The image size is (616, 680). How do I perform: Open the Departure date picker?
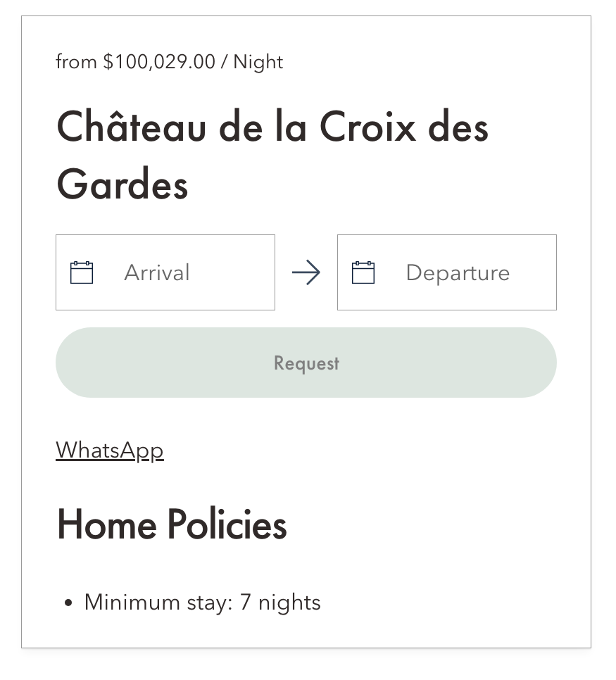(x=447, y=272)
